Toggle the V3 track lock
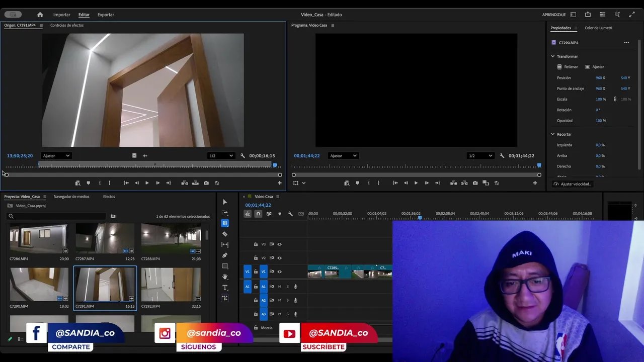 click(x=256, y=244)
